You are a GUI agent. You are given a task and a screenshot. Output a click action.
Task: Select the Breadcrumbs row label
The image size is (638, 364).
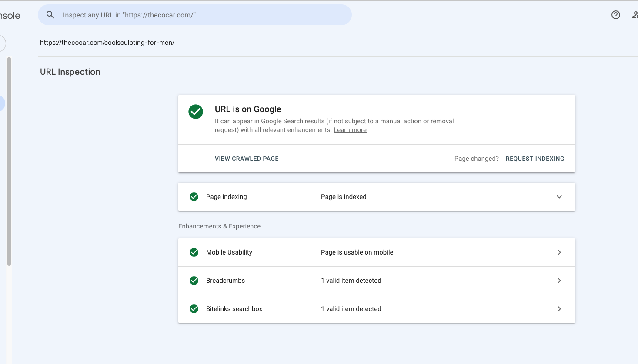tap(225, 281)
